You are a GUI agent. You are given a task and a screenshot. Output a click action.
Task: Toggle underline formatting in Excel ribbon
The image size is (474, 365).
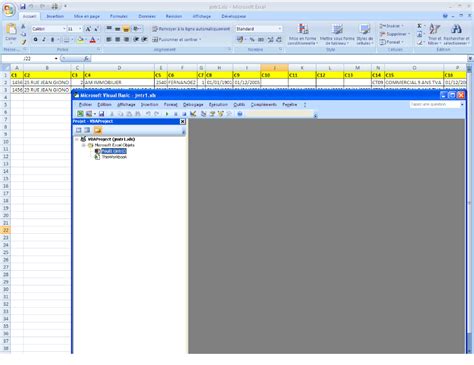click(52, 40)
